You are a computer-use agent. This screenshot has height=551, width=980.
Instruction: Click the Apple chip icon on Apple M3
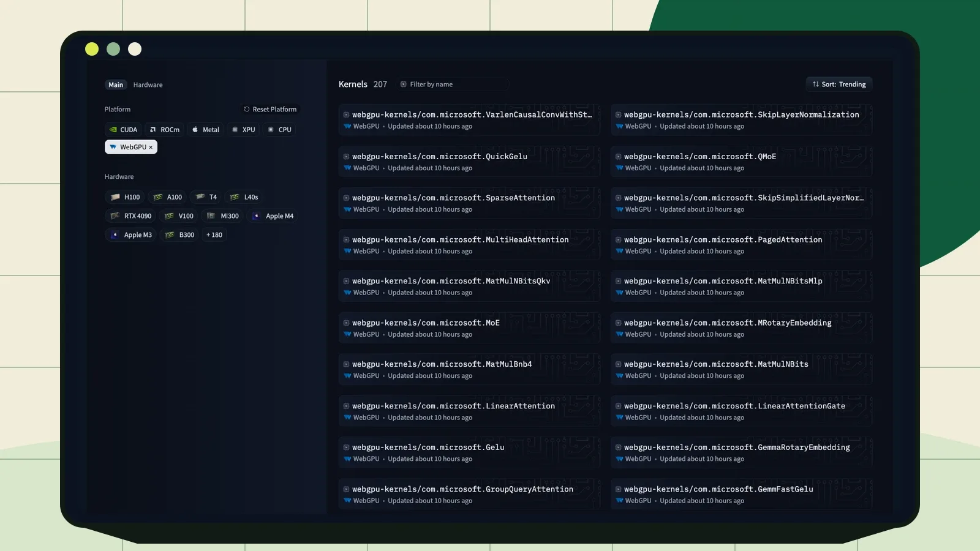pyautogui.click(x=115, y=235)
